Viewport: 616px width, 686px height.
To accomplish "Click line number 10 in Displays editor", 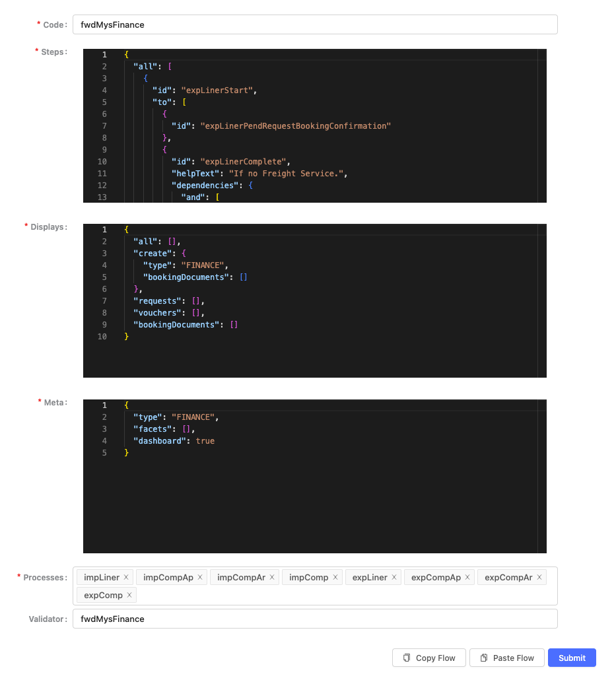I will [102, 337].
